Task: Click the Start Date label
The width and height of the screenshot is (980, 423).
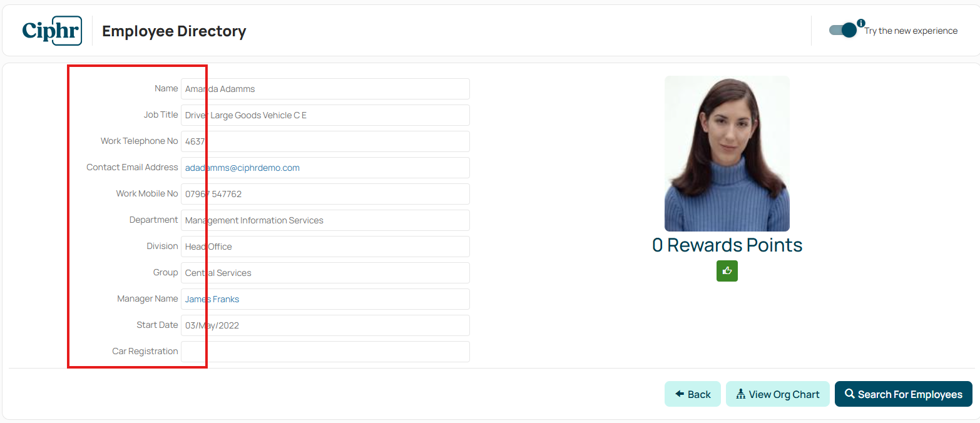Action: pos(158,325)
